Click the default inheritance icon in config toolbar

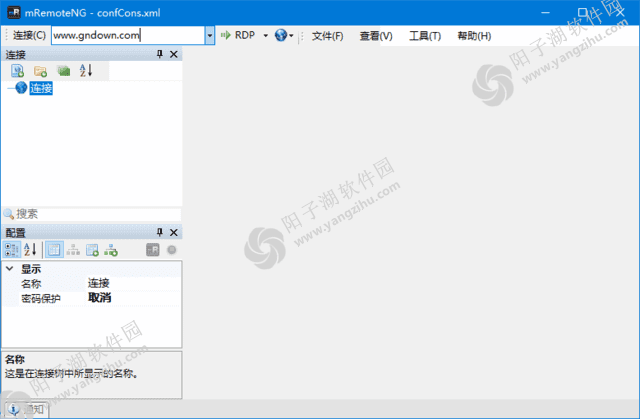[111, 250]
